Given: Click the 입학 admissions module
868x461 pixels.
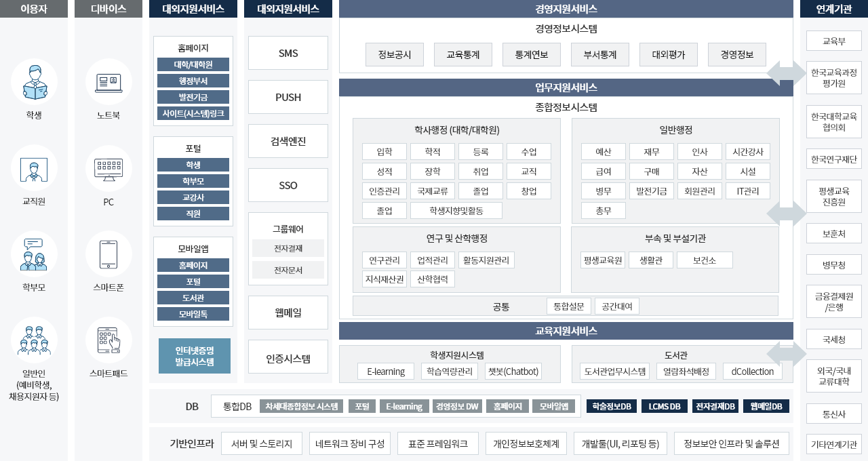Looking at the screenshot, I should click(x=384, y=152).
